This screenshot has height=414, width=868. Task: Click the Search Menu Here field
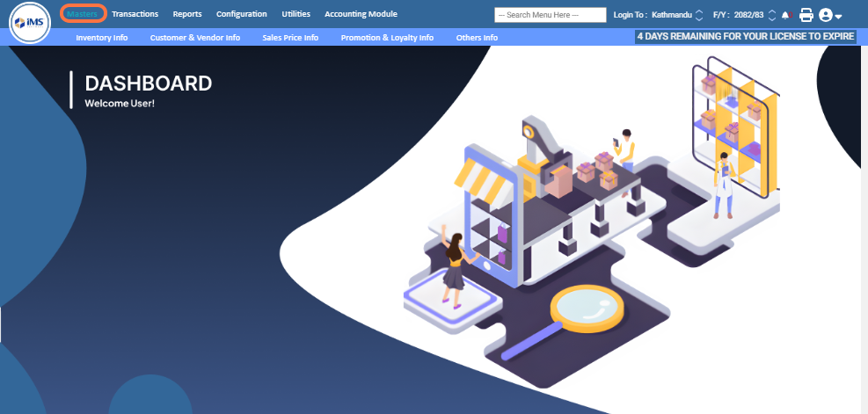(551, 15)
